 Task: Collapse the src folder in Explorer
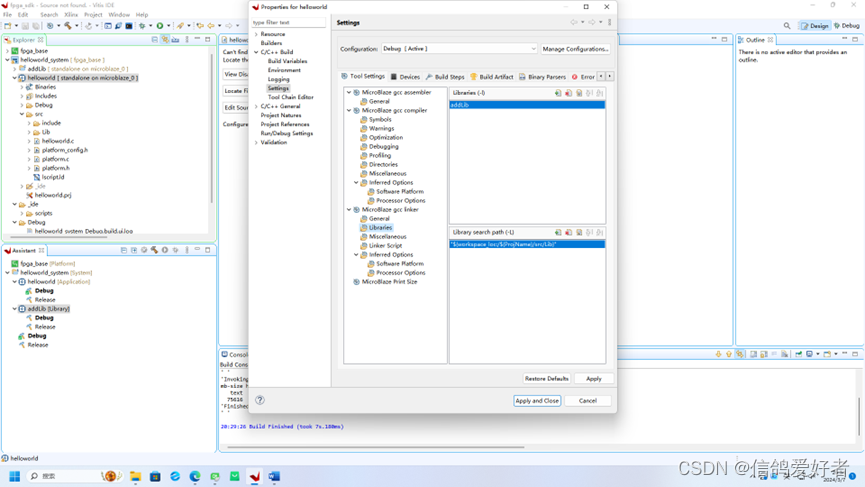tap(22, 115)
